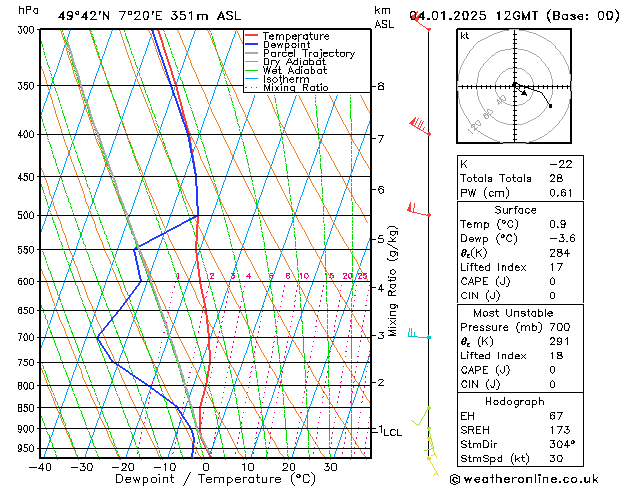Click the -40 temperature axis label
This screenshot has height=486, width=629.
click(40, 467)
